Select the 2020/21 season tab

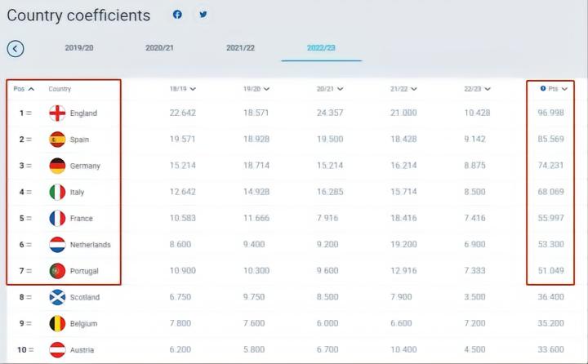160,48
